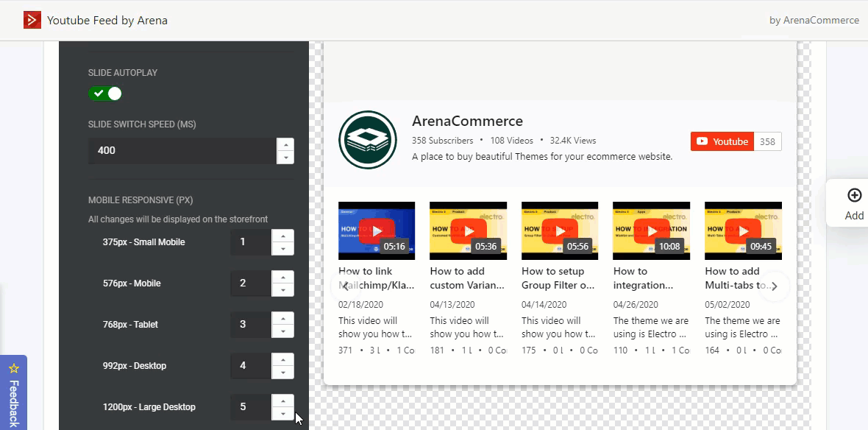Play the 09:45 Multi-tabs video thumbnail

(x=743, y=230)
